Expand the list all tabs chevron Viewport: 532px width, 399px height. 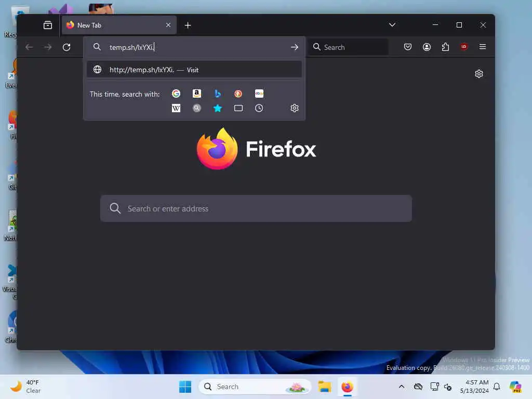click(x=392, y=25)
